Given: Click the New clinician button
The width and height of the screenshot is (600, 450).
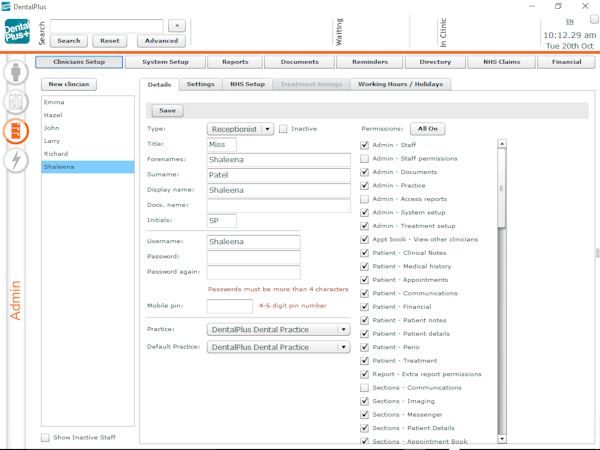Looking at the screenshot, I should (x=69, y=84).
